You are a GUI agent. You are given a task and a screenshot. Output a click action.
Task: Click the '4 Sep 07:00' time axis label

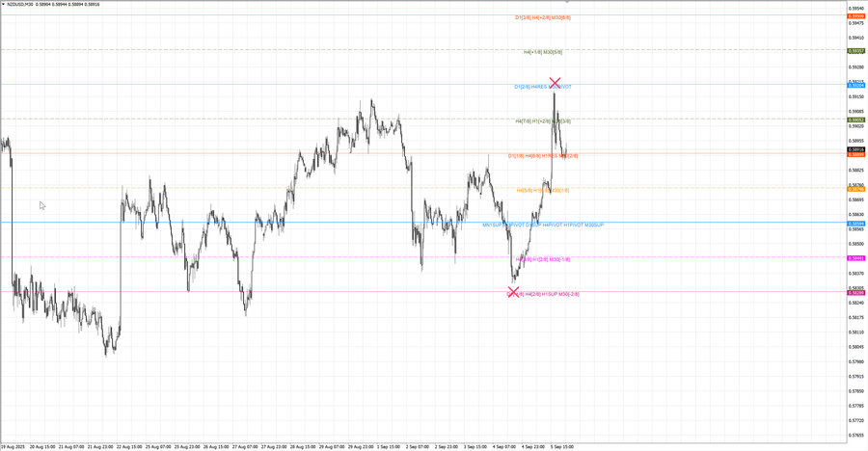(504, 446)
